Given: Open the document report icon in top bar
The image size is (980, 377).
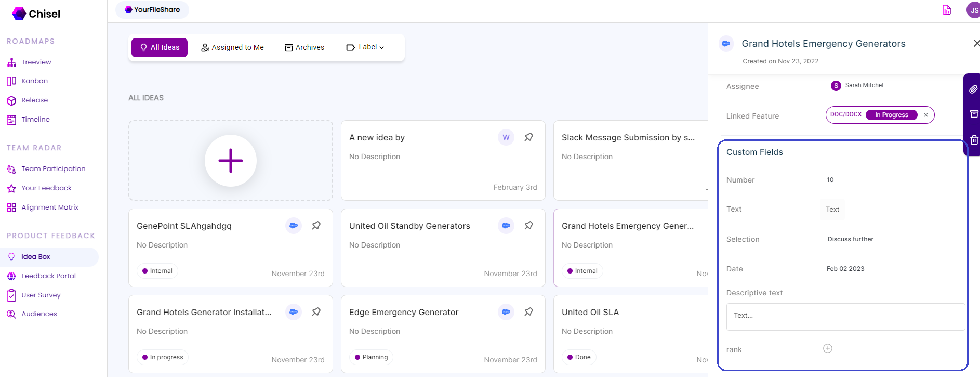Looking at the screenshot, I should pyautogui.click(x=947, y=10).
